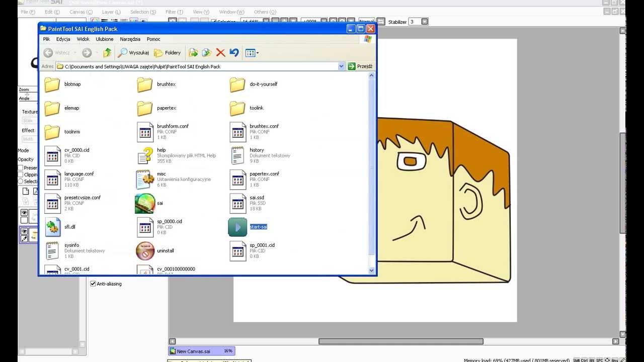This screenshot has height=362, width=644.
Task: Select the cv_0000.cid file icon
Action: click(x=52, y=155)
